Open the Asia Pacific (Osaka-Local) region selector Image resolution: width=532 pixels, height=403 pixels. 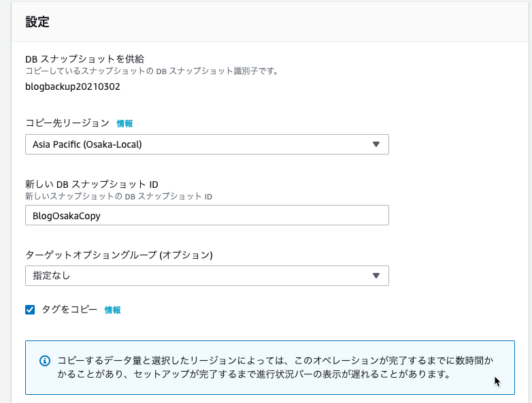click(207, 144)
